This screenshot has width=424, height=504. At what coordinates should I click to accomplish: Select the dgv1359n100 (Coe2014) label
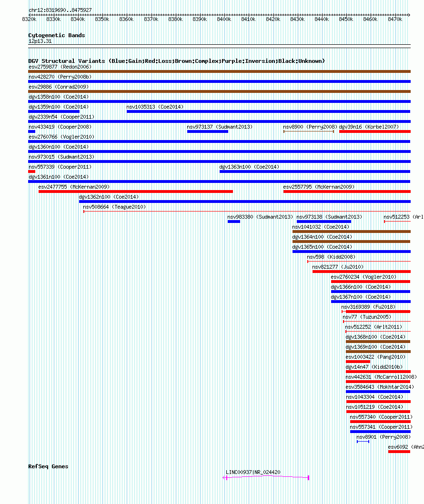[59, 107]
